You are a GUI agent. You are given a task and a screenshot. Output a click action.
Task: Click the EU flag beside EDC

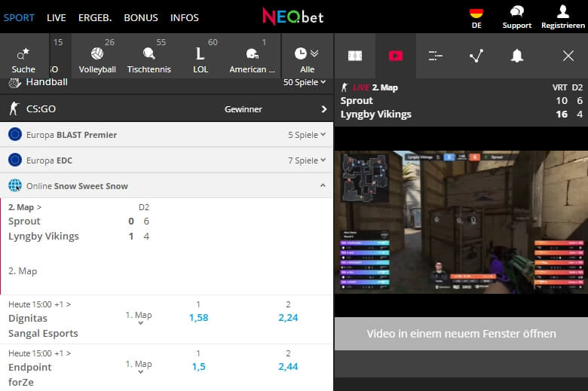[15, 160]
